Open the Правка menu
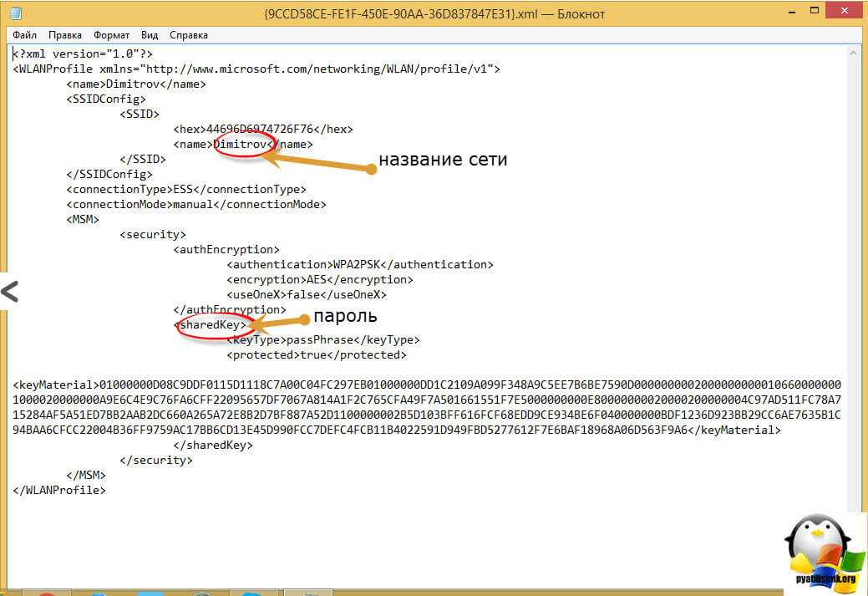 [x=65, y=35]
